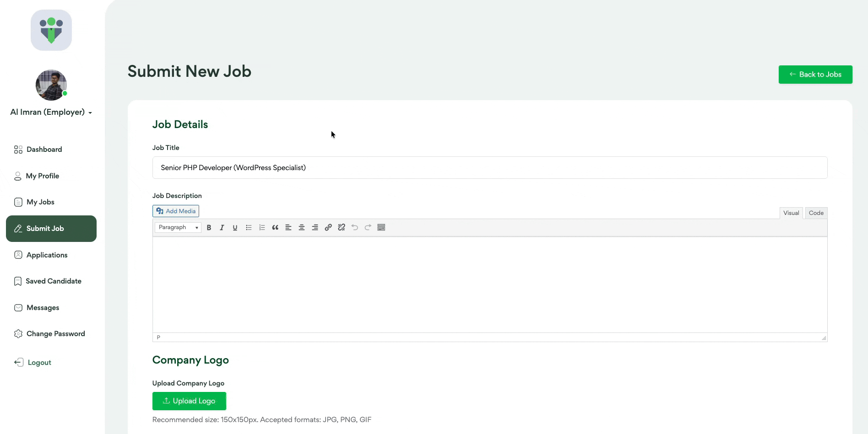Insert a link in the description
This screenshot has width=868, height=434.
pyautogui.click(x=328, y=228)
